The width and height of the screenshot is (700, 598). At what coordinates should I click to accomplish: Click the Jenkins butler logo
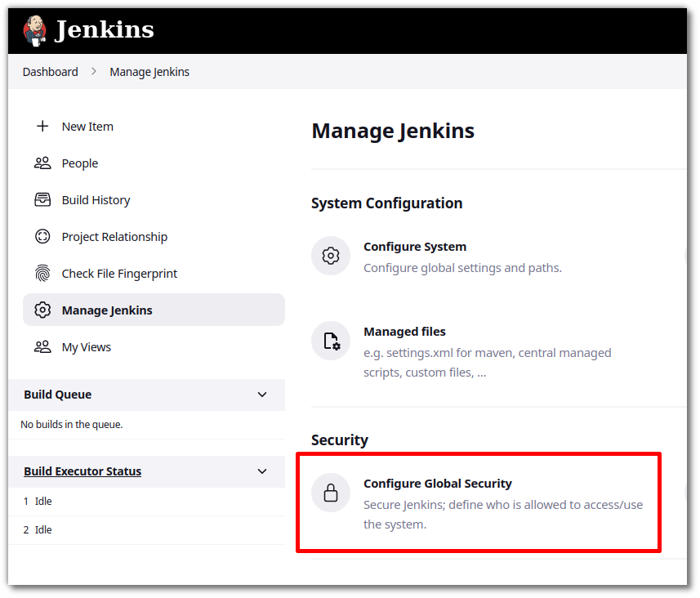(x=35, y=30)
